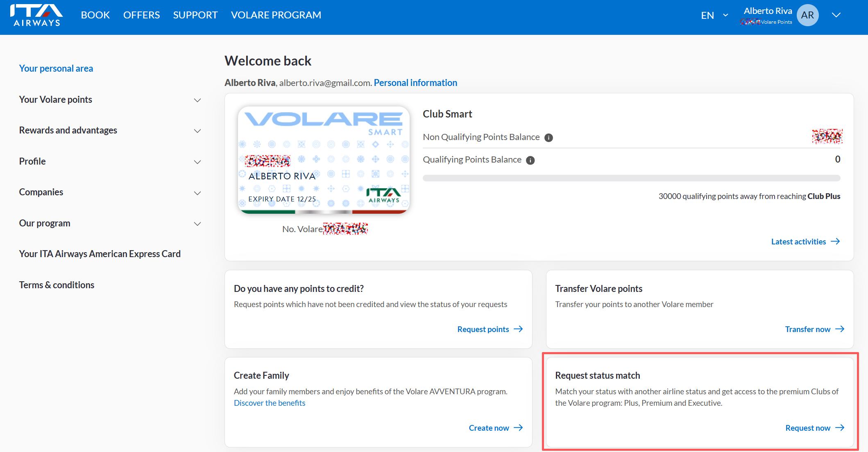Click the Create now link
This screenshot has height=452, width=868.
(489, 428)
